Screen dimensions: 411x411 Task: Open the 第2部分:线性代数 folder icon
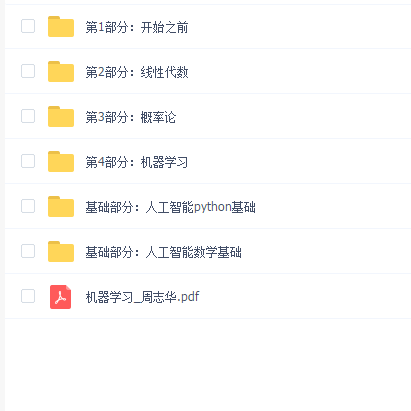tap(61, 71)
